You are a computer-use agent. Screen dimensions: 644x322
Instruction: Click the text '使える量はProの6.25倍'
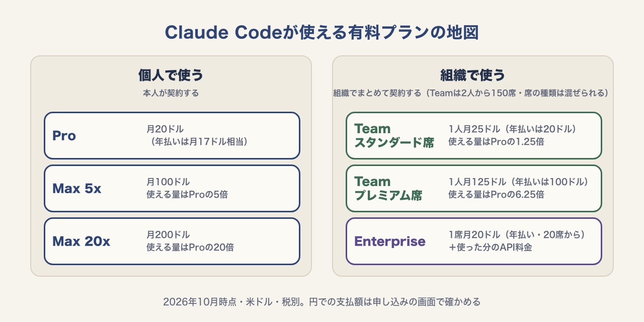click(496, 194)
